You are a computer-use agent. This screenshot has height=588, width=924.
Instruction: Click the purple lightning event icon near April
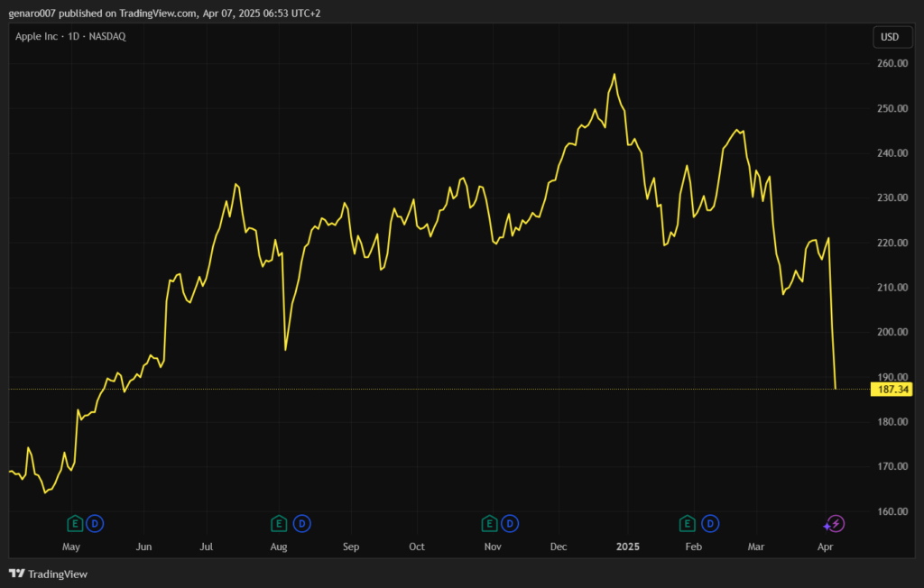coord(835,524)
